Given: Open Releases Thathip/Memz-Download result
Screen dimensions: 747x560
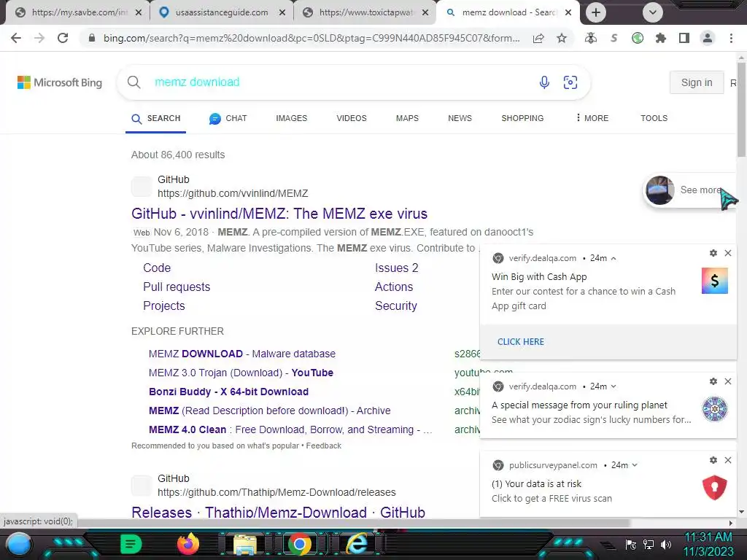Looking at the screenshot, I should (x=278, y=513).
